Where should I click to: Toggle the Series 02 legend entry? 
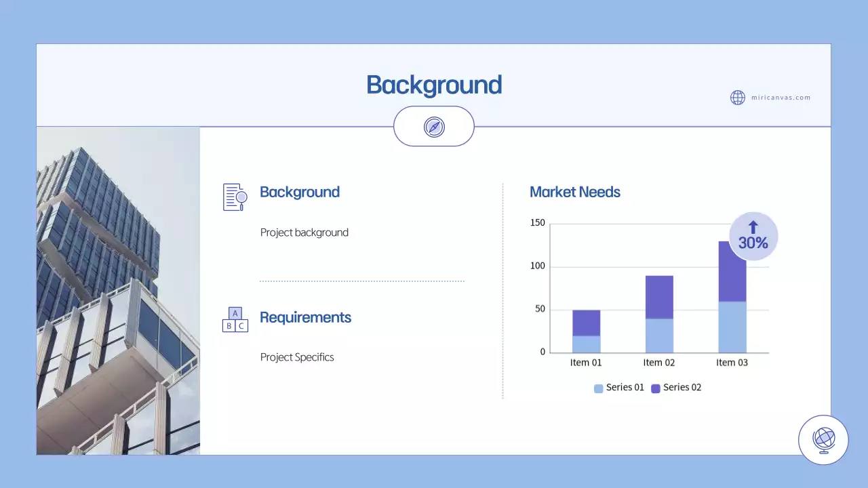pyautogui.click(x=682, y=388)
